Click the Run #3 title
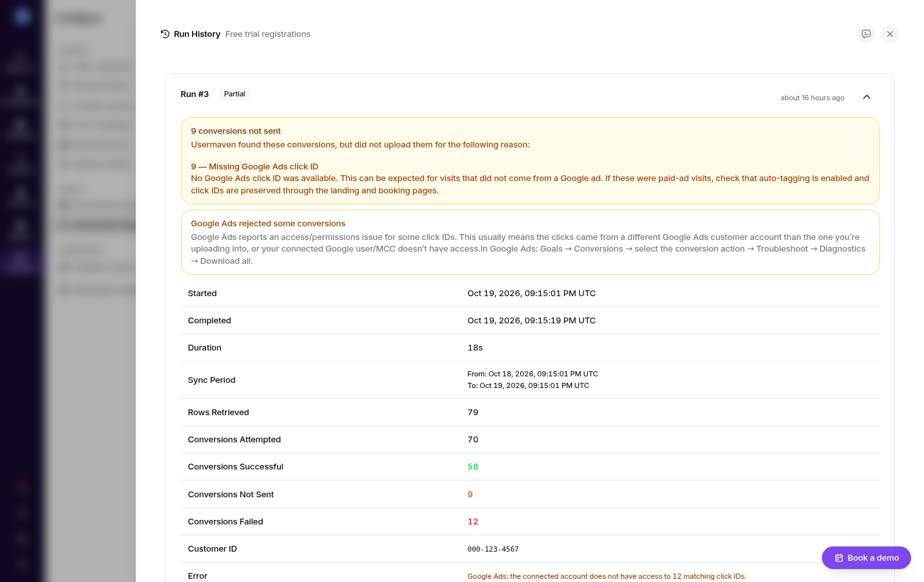The width and height of the screenshot is (924, 582). [194, 94]
